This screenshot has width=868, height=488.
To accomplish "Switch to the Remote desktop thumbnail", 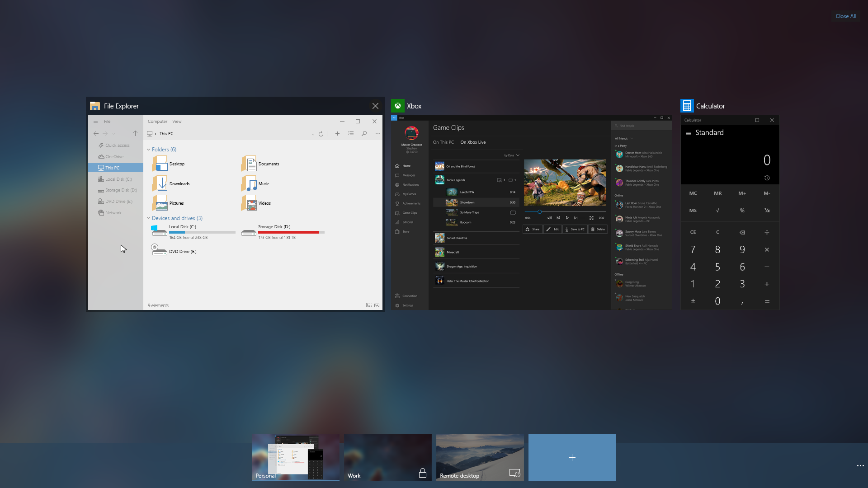I will pyautogui.click(x=480, y=457).
